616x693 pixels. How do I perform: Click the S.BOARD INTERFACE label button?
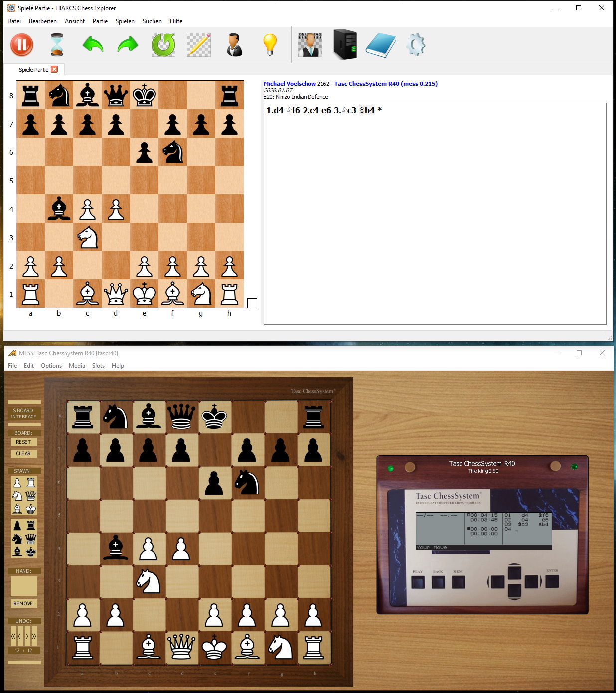coord(24,414)
